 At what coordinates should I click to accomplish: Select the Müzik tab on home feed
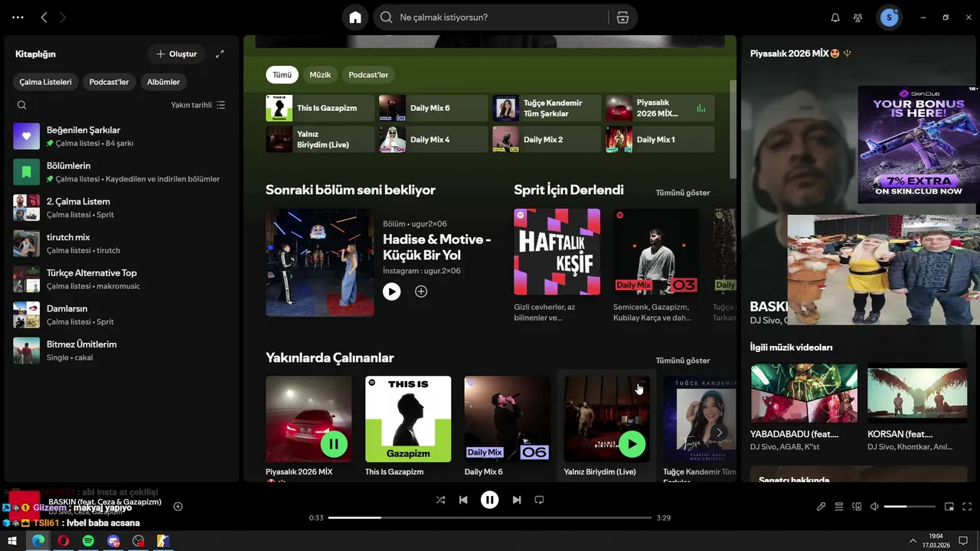320,75
